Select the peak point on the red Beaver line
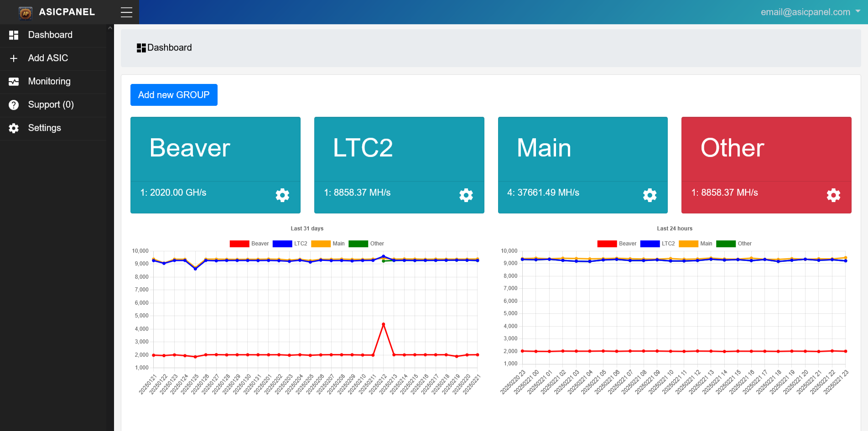Viewport: 868px width, 431px height. pos(383,325)
